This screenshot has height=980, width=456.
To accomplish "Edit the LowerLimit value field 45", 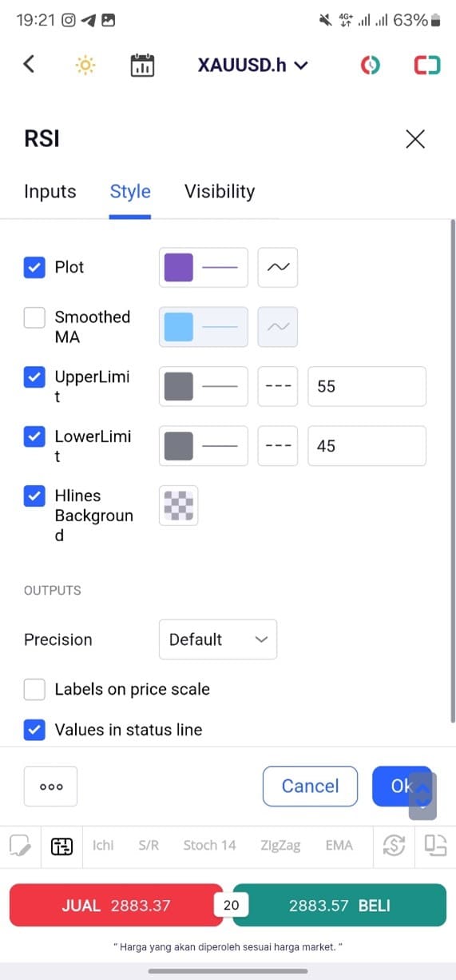I will point(367,446).
